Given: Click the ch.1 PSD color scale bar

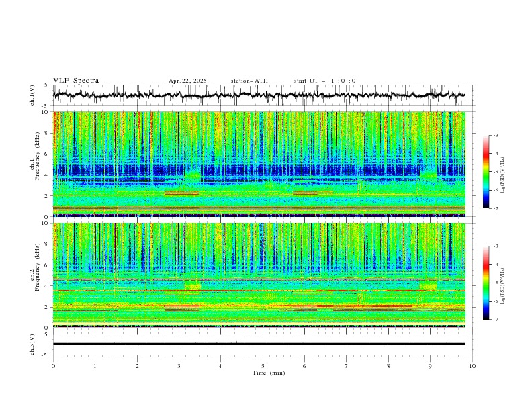Looking at the screenshot, I should [486, 172].
